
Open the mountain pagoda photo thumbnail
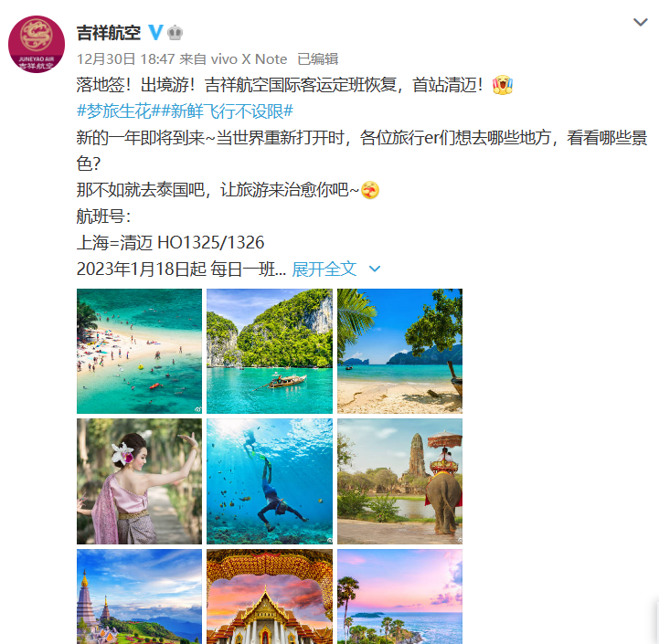coord(139,596)
